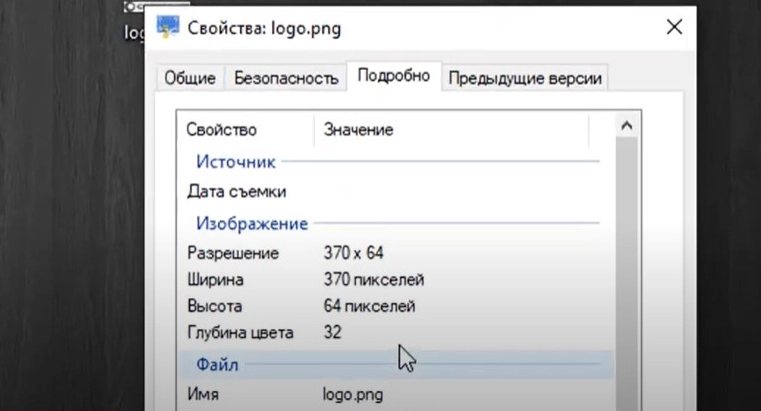Select the Глубина цвета property label
This screenshot has width=761, height=411.
point(240,333)
